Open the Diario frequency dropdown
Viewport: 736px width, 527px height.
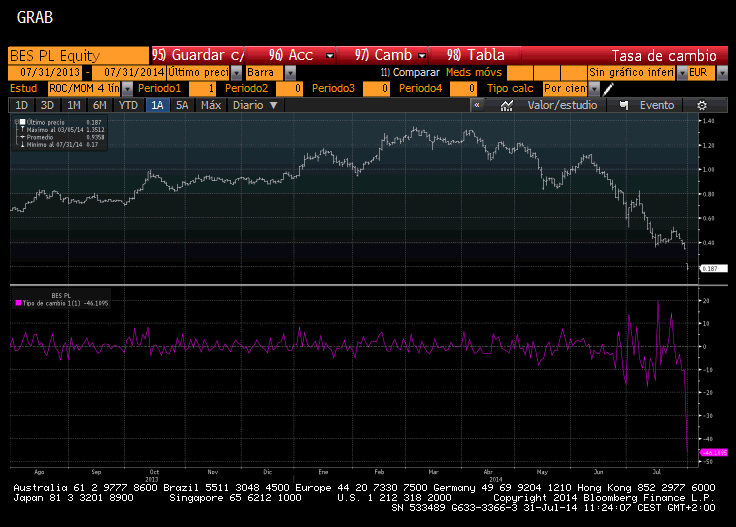pos(257,105)
